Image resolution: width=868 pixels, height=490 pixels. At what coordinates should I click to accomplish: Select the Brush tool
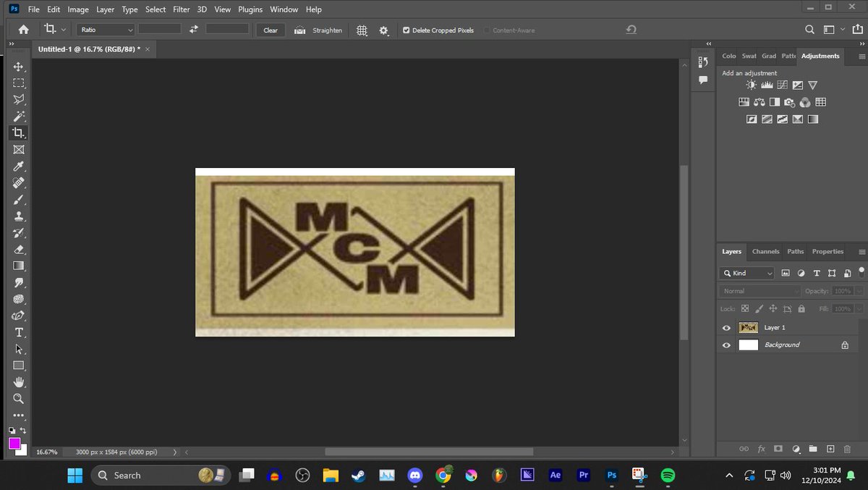(19, 199)
